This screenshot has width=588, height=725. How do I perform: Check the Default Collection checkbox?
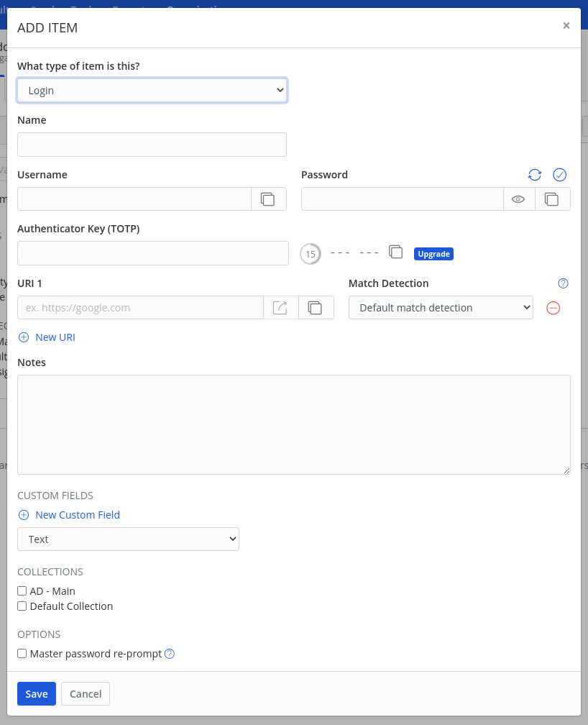click(x=22, y=606)
